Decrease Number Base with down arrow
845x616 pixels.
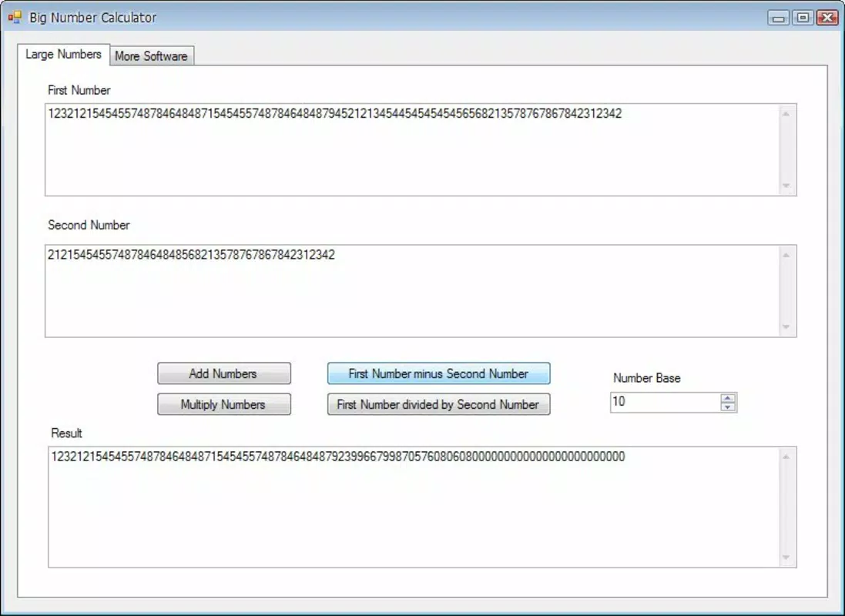tap(727, 407)
